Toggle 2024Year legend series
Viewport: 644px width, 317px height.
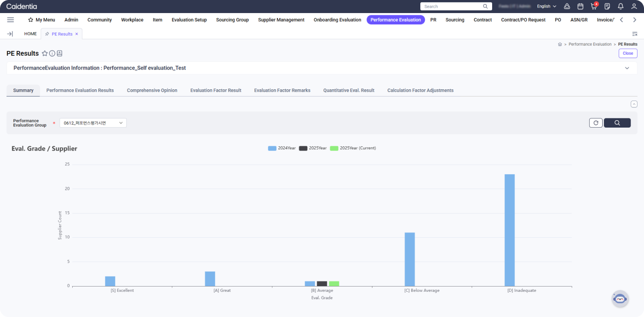pyautogui.click(x=282, y=148)
